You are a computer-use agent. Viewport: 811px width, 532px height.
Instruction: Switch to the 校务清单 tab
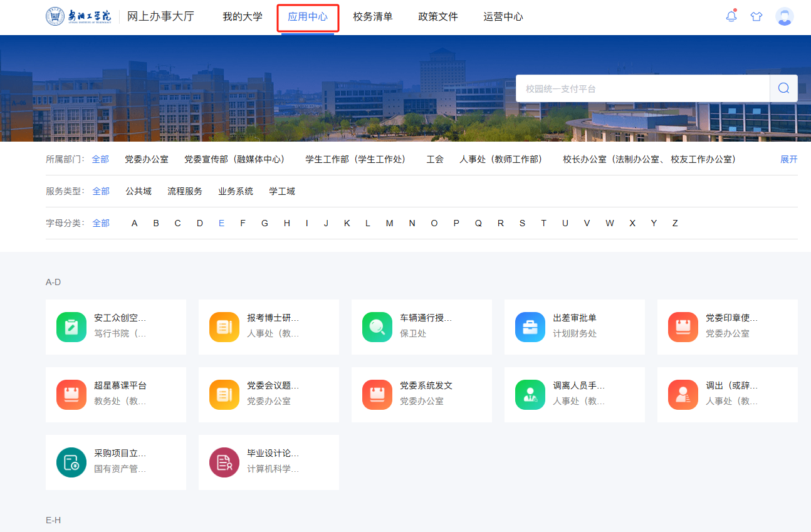coord(372,17)
